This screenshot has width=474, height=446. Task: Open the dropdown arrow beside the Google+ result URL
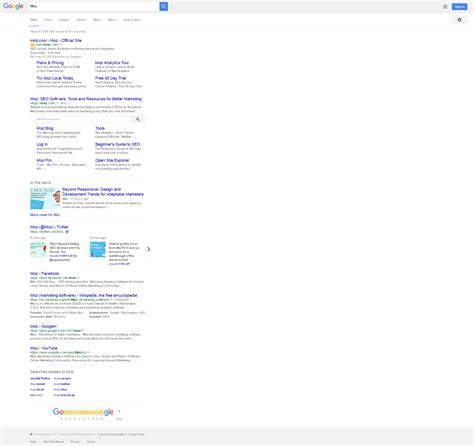click(x=83, y=331)
